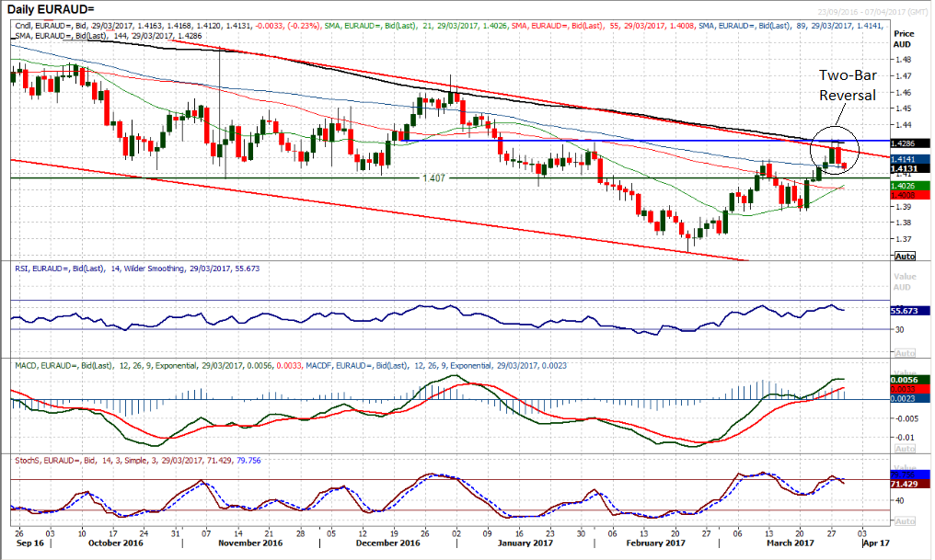Toggle Auto scaling on the MACD panel
The height and width of the screenshot is (560, 935).
click(905, 449)
